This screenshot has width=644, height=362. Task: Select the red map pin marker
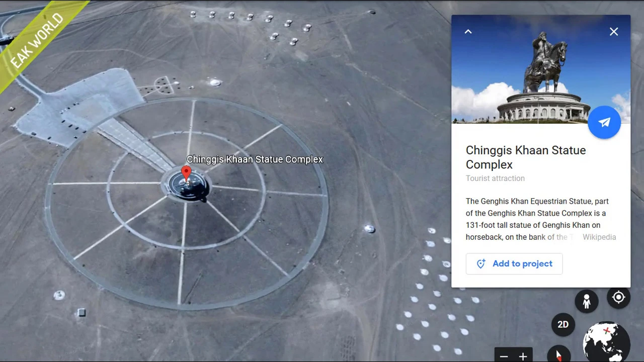[186, 174]
